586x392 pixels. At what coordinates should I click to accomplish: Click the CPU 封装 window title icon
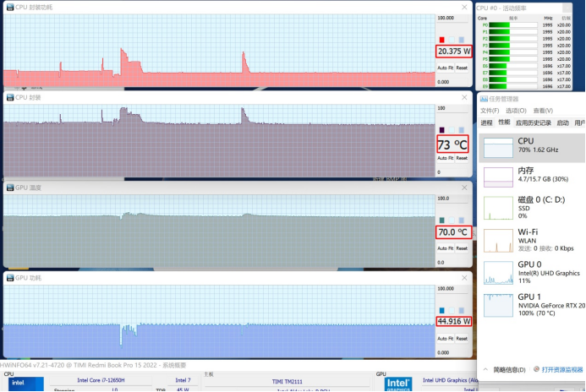pyautogui.click(x=10, y=97)
